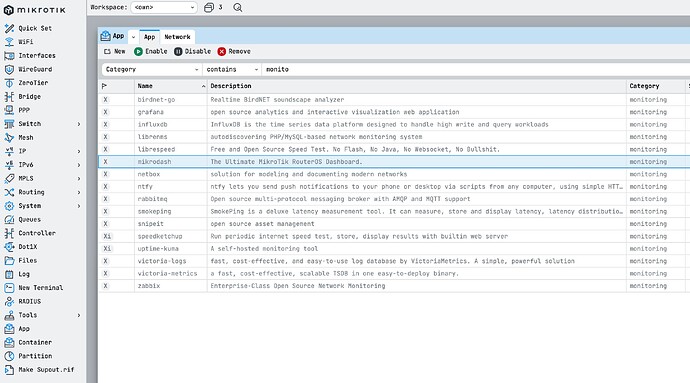Open Files section
The width and height of the screenshot is (690, 383).
[x=27, y=260]
